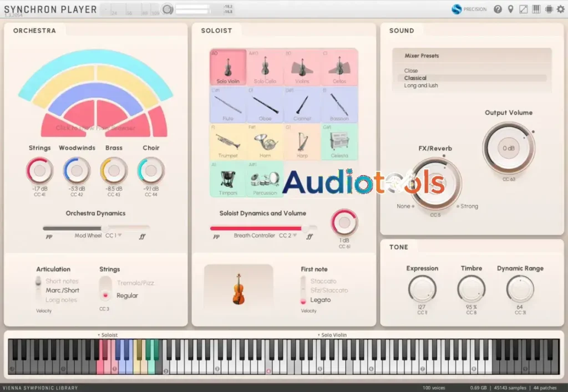Open the orchestra arc flow browser graphic

click(x=96, y=93)
